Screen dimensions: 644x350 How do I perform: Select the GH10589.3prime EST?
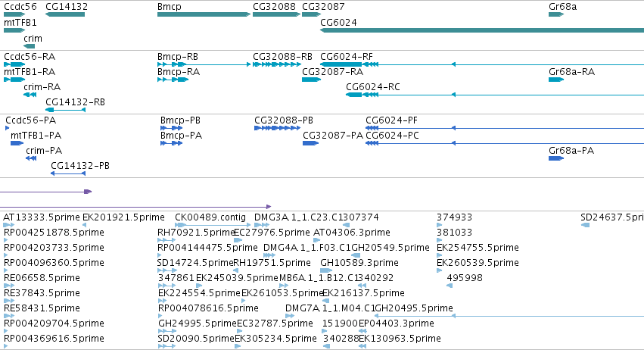pos(326,270)
